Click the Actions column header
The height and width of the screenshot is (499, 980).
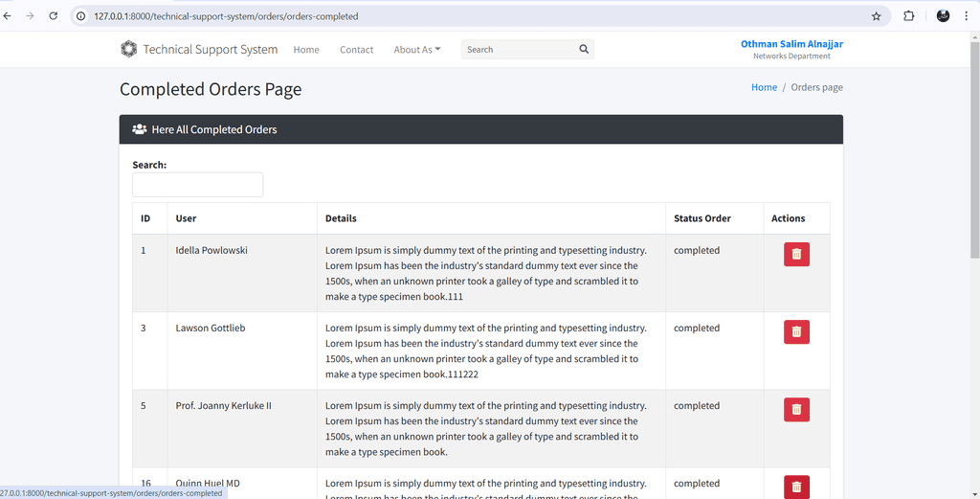point(796,218)
